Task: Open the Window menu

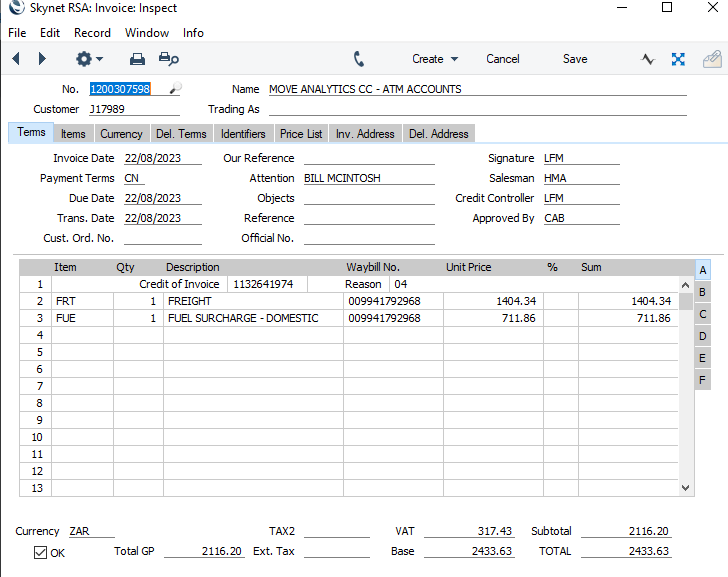Action: tap(147, 33)
